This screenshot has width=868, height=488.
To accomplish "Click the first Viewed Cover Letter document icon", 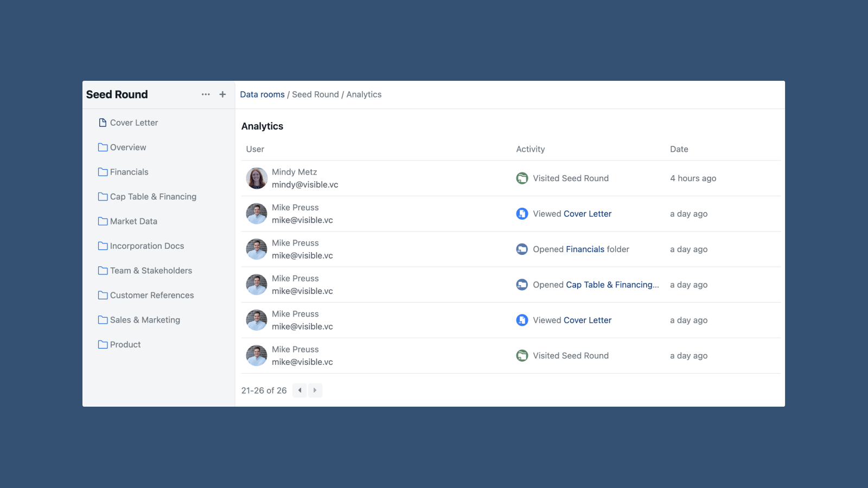I will pos(522,214).
